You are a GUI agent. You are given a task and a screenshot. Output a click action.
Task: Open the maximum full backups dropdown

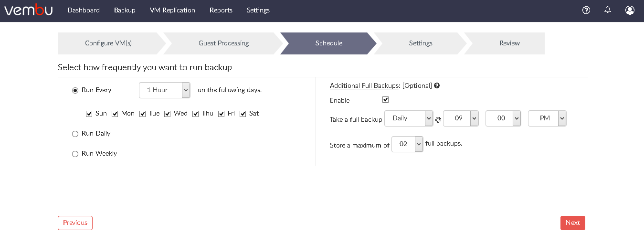(x=407, y=144)
